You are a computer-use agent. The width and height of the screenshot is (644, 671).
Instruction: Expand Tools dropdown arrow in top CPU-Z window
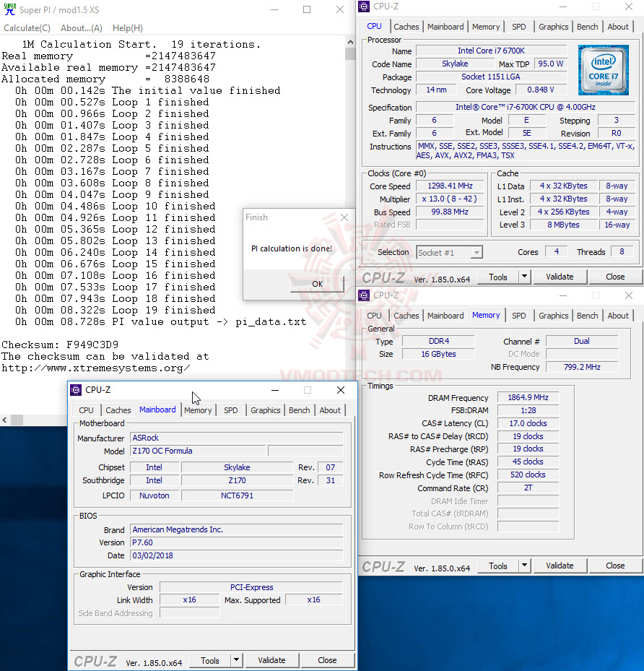coord(525,277)
